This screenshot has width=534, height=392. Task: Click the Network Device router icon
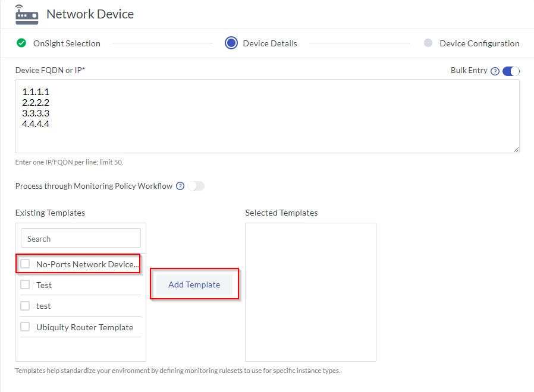(x=27, y=15)
